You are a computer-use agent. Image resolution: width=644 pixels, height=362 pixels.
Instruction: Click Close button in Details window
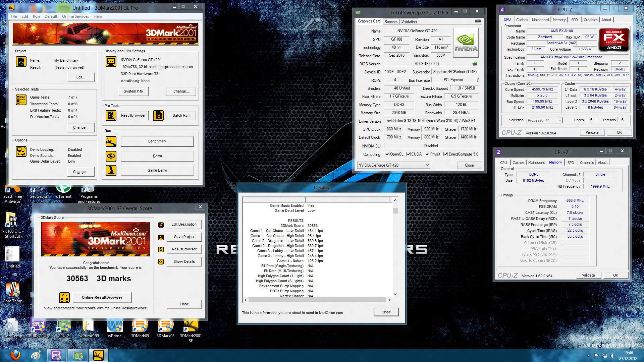[386, 312]
